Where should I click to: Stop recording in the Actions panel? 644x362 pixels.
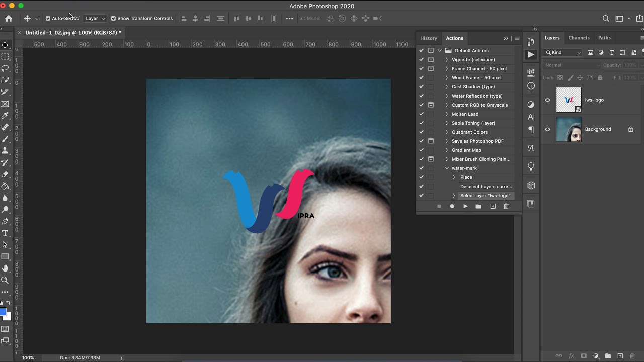[x=439, y=206]
